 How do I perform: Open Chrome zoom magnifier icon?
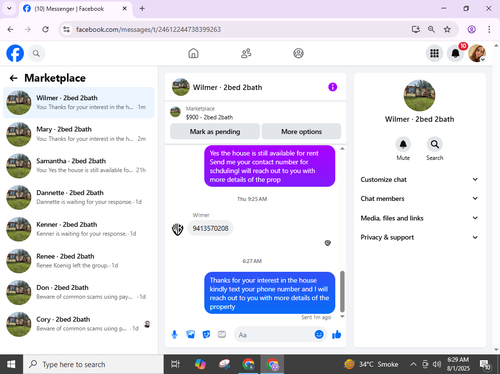(x=431, y=29)
